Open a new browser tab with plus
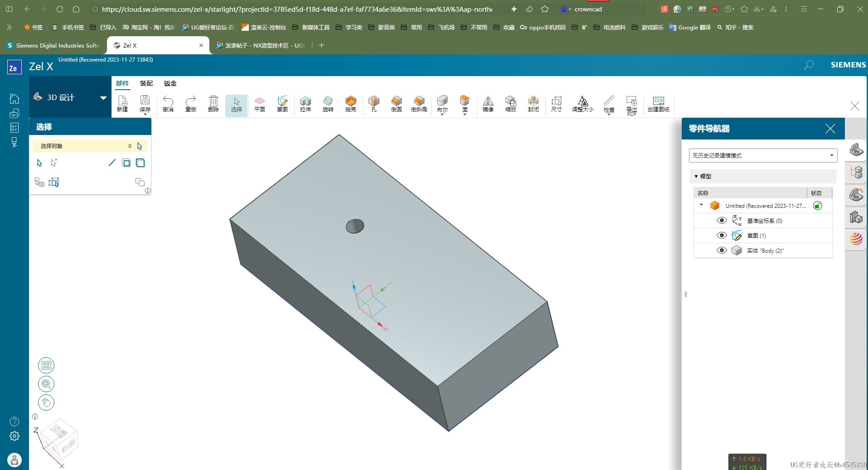Screen dimensions: 868x470 tap(321, 45)
